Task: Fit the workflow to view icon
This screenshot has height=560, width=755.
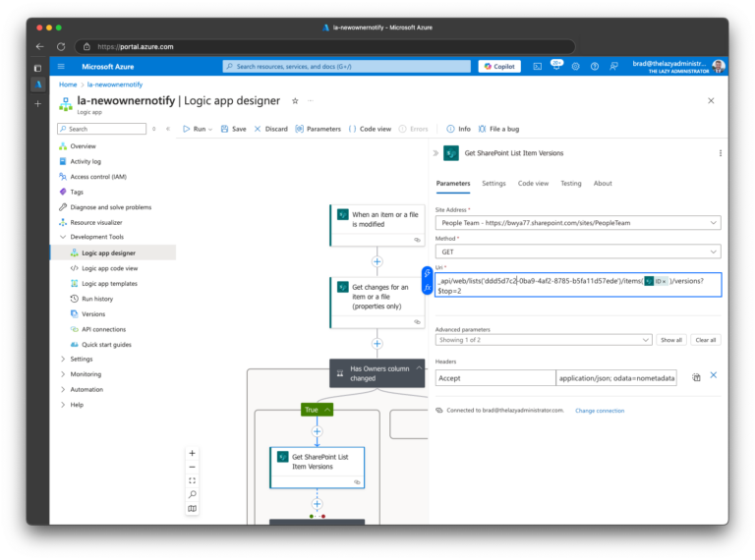Action: [192, 480]
